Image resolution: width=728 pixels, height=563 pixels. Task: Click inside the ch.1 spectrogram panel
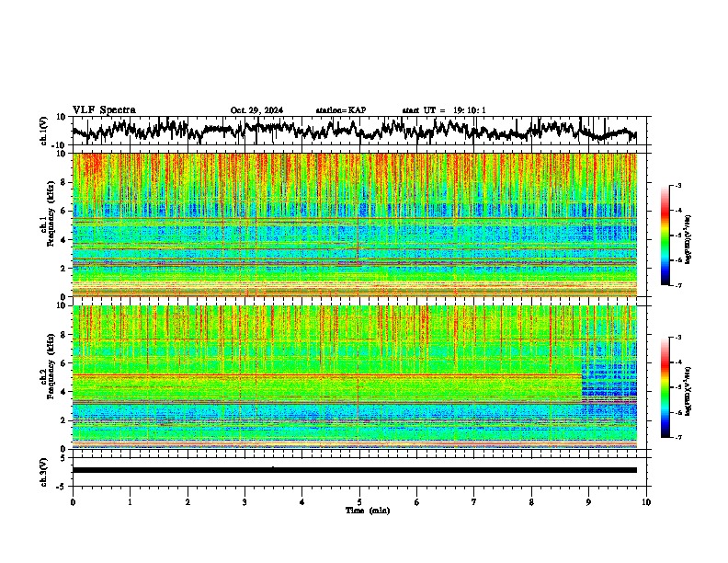tap(355, 224)
